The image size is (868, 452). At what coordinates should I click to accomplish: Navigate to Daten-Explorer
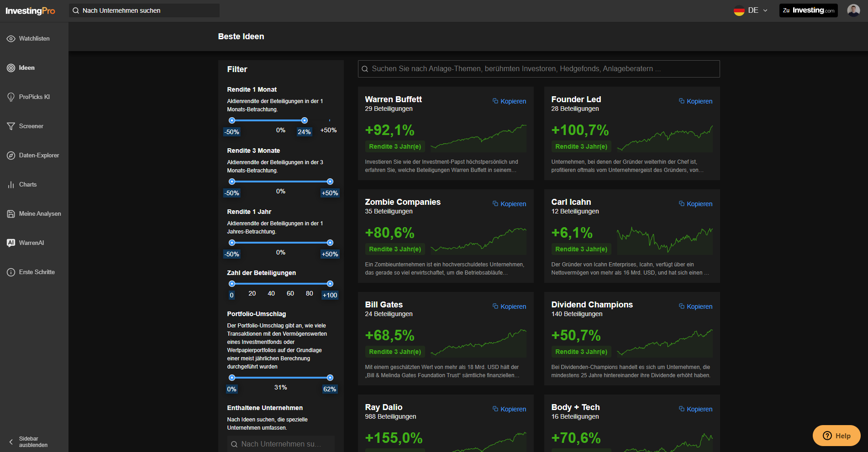click(x=34, y=156)
